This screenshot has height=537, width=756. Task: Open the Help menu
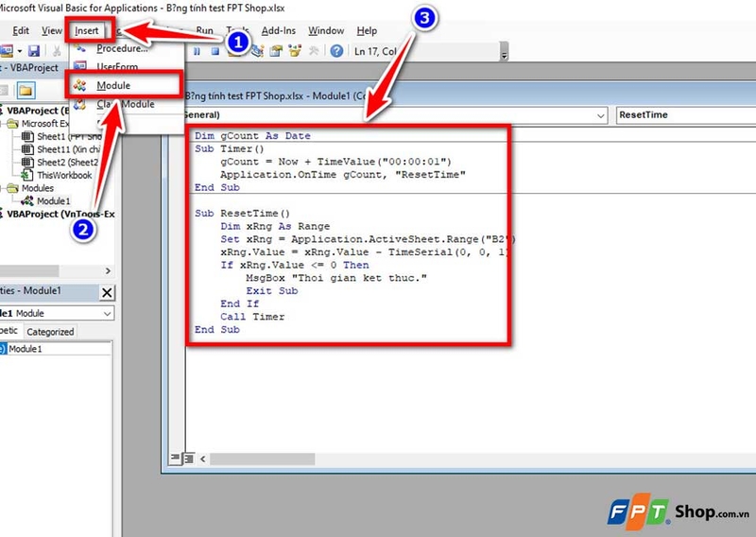[367, 30]
